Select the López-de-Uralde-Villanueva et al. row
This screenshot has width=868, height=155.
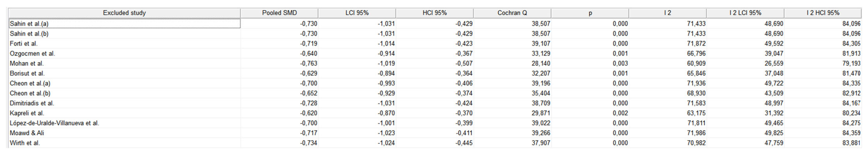[54, 123]
